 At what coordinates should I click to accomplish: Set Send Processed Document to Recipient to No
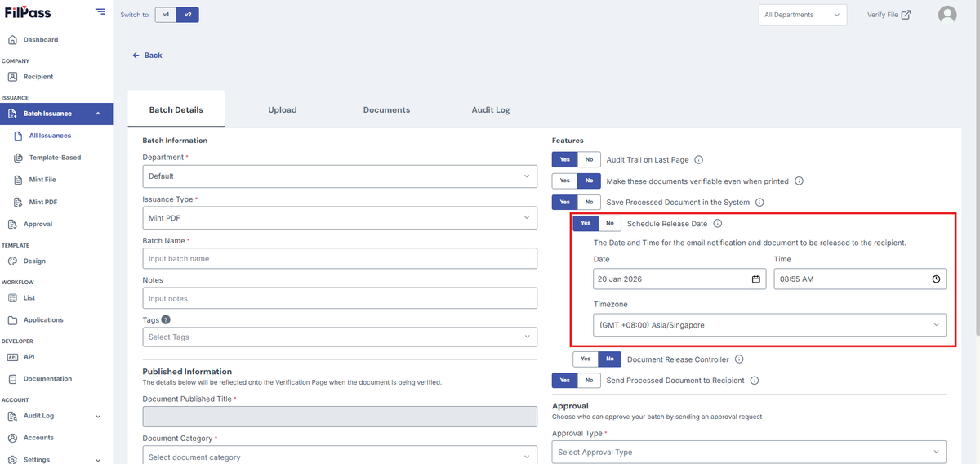pos(589,381)
